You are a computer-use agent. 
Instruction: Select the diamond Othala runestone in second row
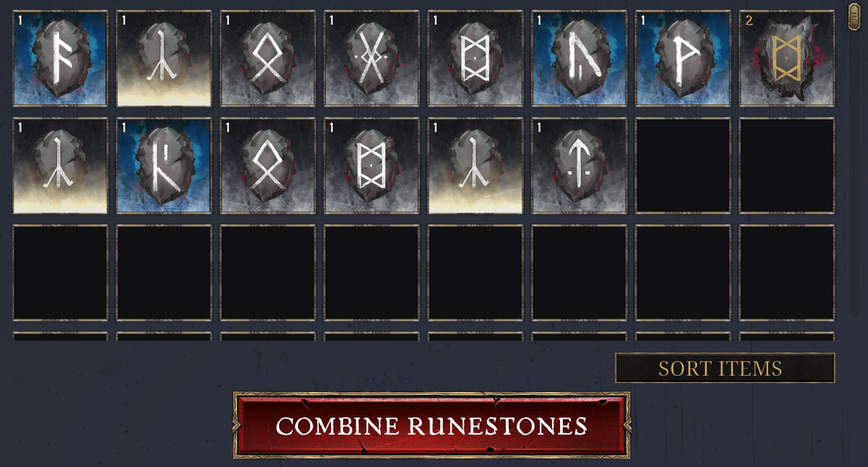coord(268,165)
